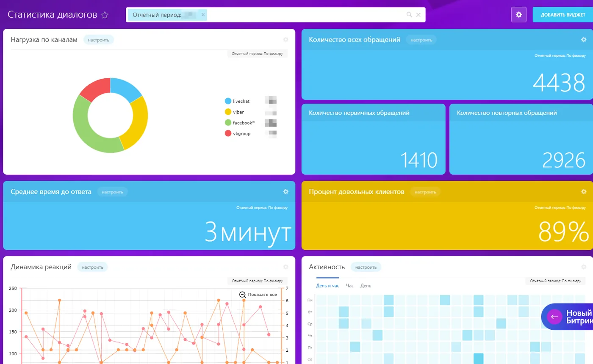Open gear menu of Количество всех обращений widget

pyautogui.click(x=584, y=40)
